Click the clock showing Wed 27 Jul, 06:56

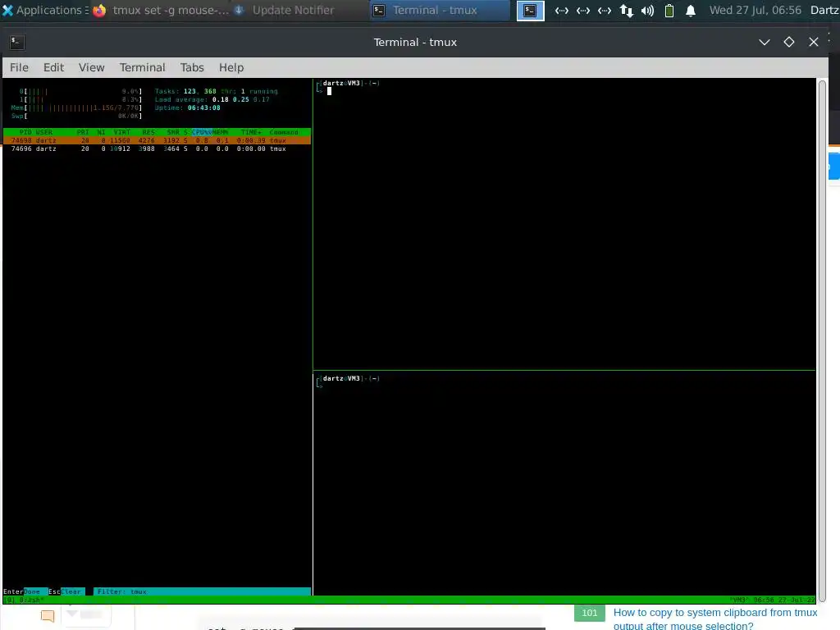click(x=756, y=10)
